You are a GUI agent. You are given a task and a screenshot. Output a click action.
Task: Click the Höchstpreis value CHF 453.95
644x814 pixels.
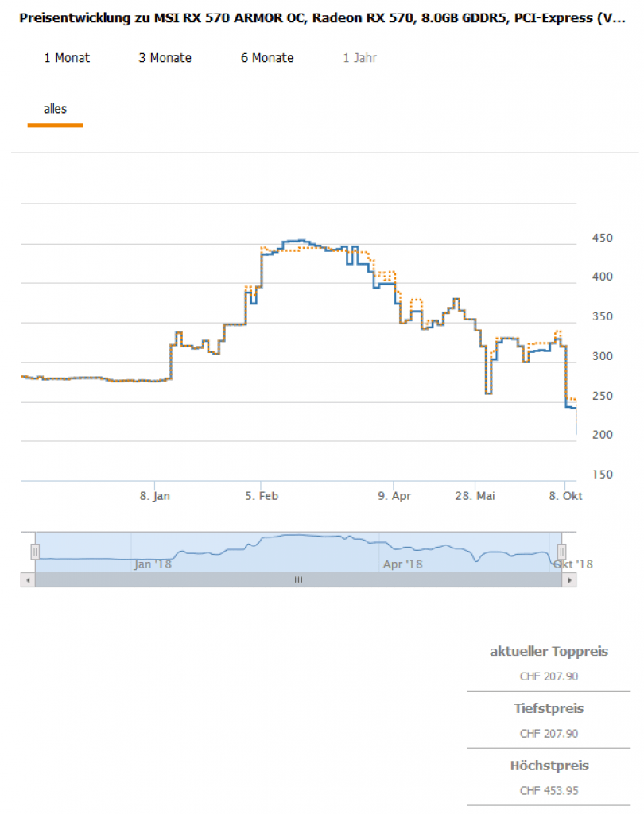549,790
